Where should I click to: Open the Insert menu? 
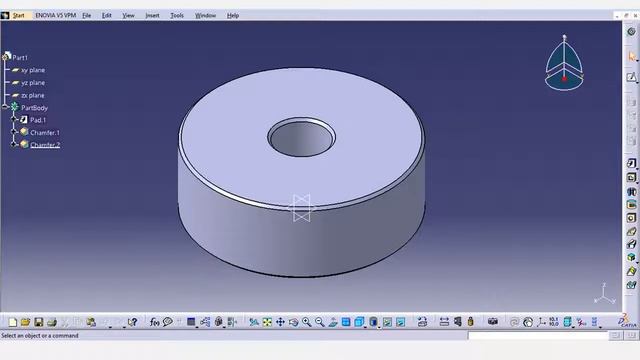(152, 16)
